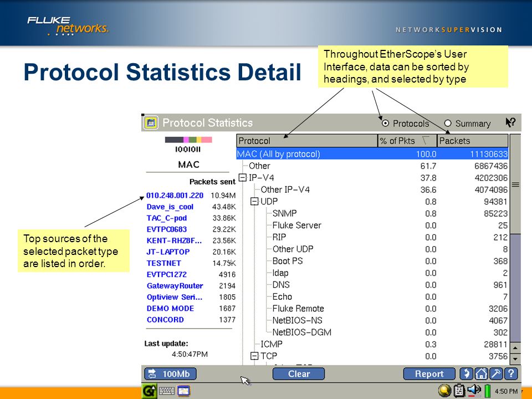Click the scrollbar grip handle
This screenshot has width=532, height=399.
pos(515,185)
